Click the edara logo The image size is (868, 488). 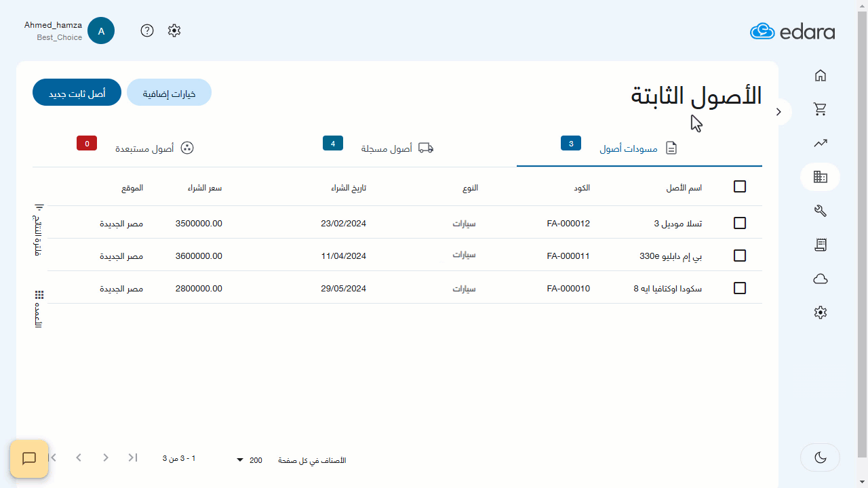pos(792,31)
